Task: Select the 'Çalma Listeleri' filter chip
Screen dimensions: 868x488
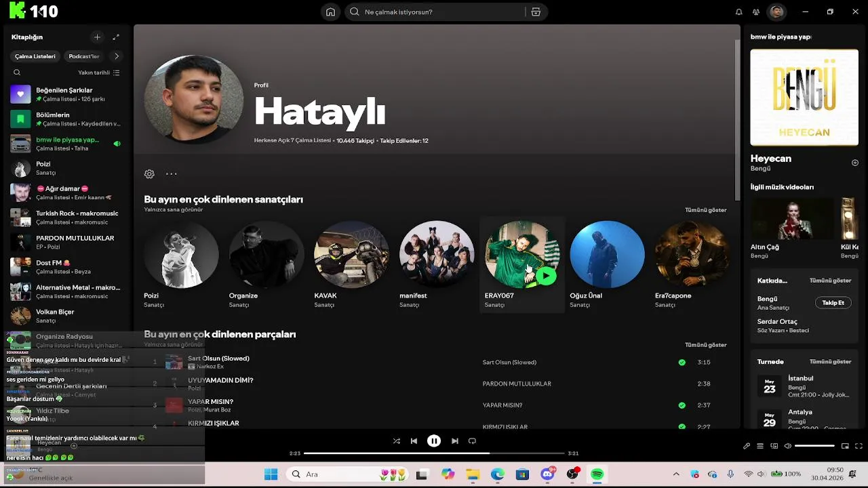Action: (35, 56)
